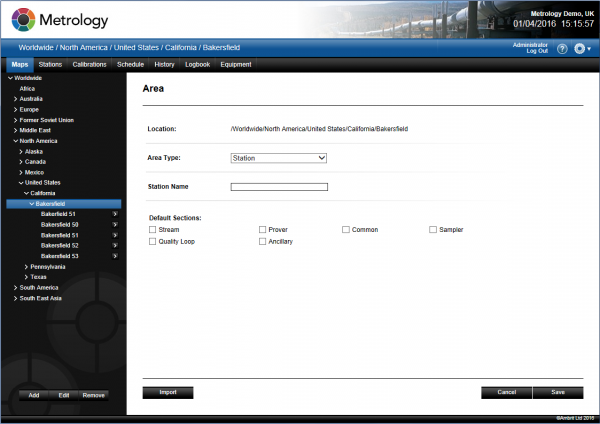Select Bakersfield 50 in the tree
This screenshot has width=600, height=424.
coord(59,225)
